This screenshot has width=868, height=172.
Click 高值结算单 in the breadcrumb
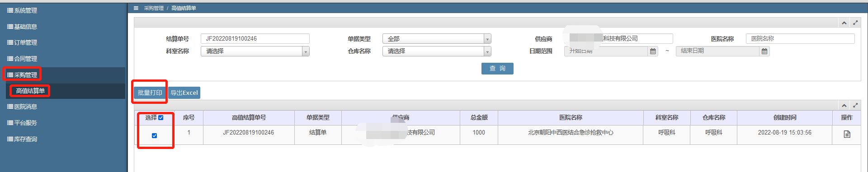(184, 8)
